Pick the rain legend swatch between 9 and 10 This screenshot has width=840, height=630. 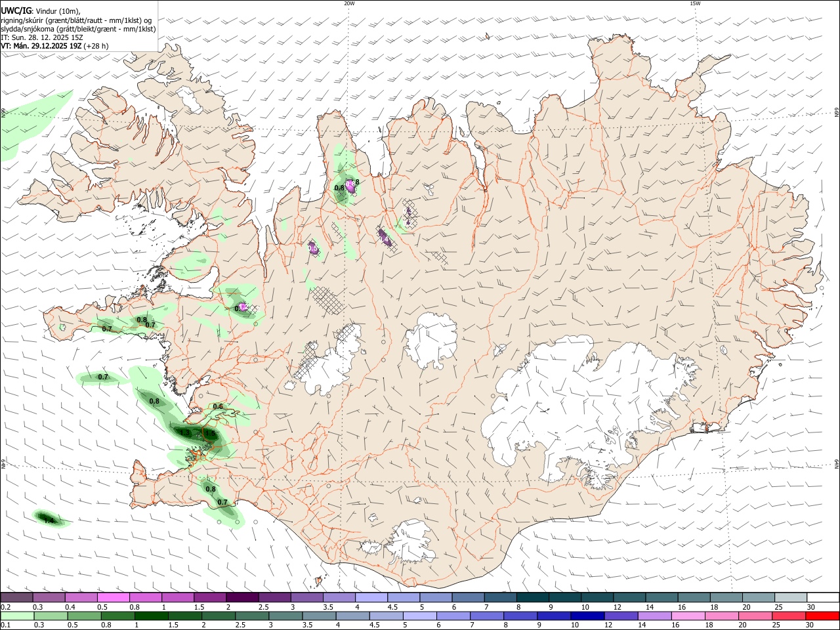(x=553, y=616)
